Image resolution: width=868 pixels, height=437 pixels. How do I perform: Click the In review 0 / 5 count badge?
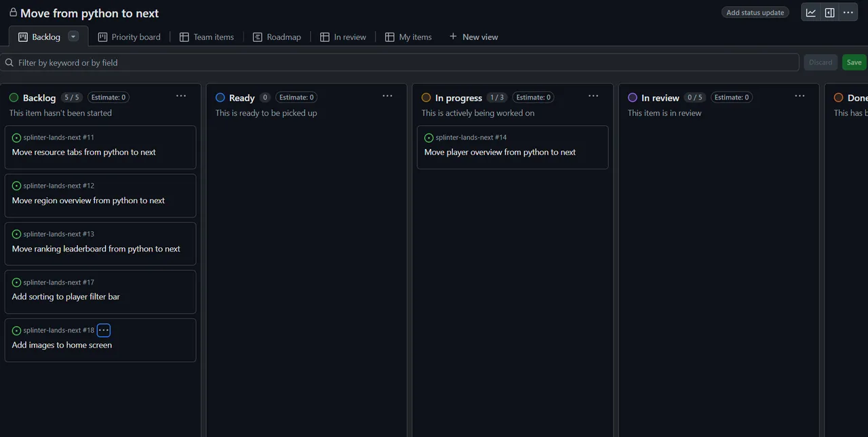pos(694,98)
